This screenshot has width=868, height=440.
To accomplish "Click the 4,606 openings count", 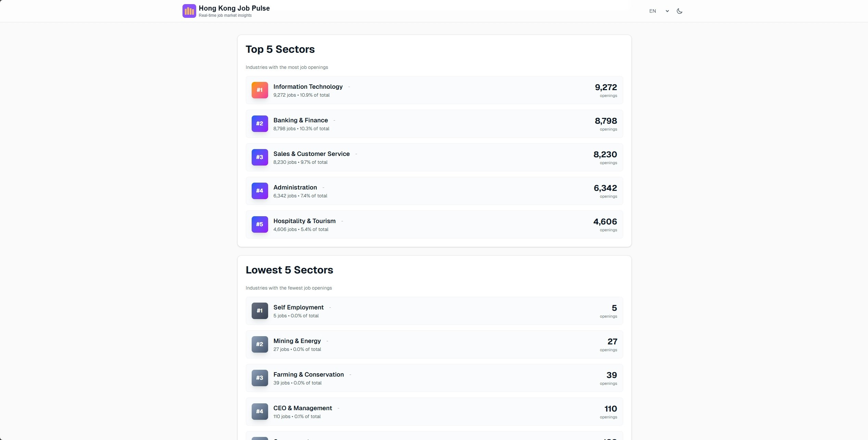I will (x=605, y=222).
